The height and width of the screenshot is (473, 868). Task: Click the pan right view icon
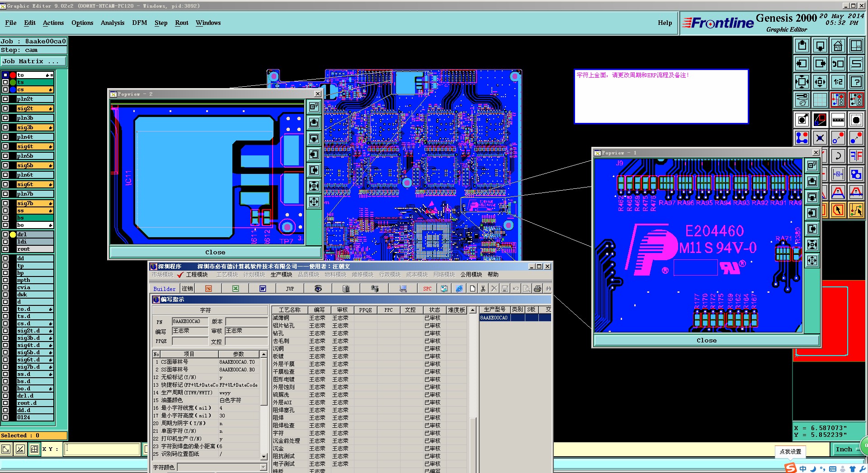[x=820, y=64]
